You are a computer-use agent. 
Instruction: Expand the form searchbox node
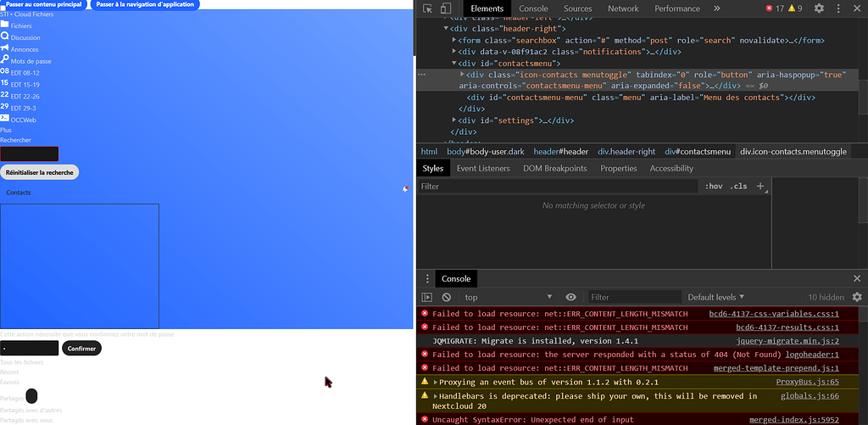tap(454, 40)
